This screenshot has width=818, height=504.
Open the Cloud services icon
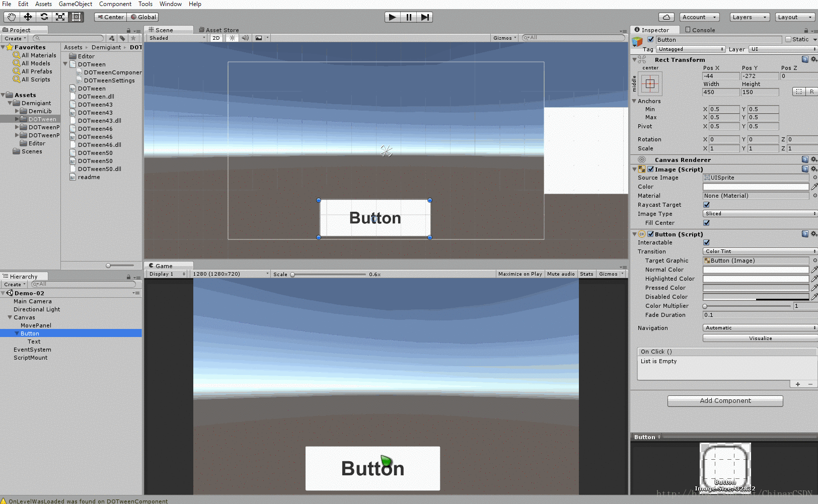click(x=666, y=17)
